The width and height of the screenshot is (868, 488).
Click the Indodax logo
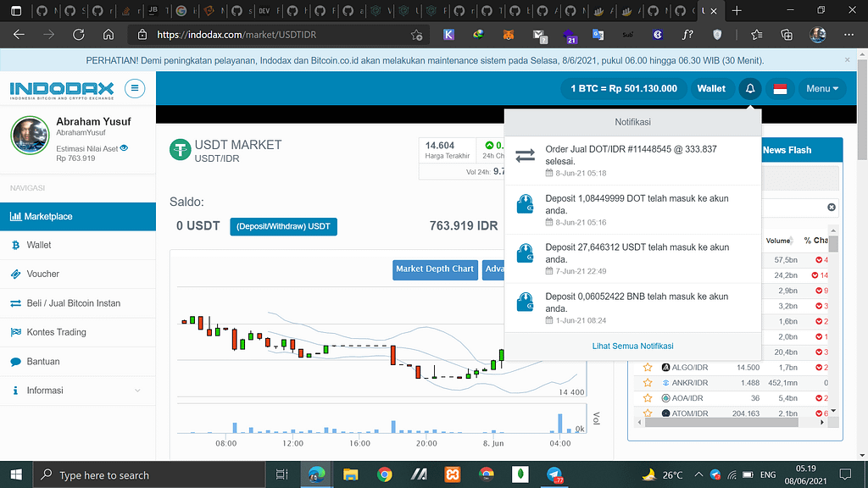62,90
